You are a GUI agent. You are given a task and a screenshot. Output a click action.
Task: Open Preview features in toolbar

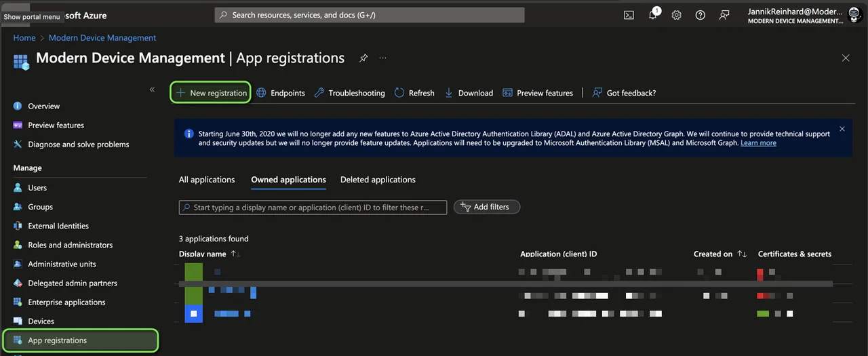click(538, 93)
